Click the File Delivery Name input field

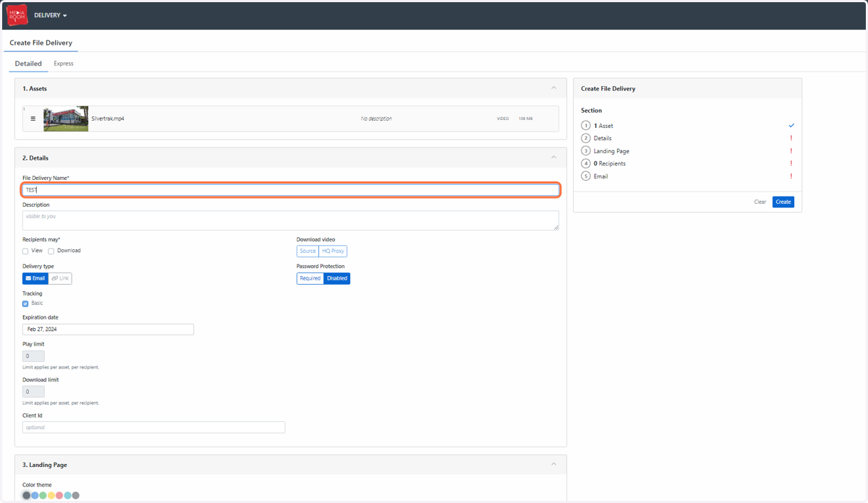click(290, 190)
